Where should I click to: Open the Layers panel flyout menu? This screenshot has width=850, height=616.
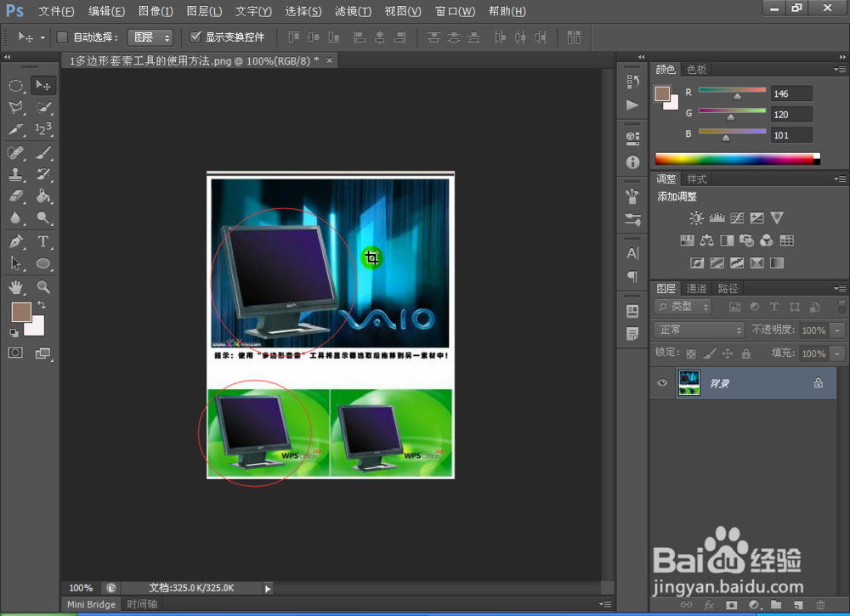coord(840,288)
